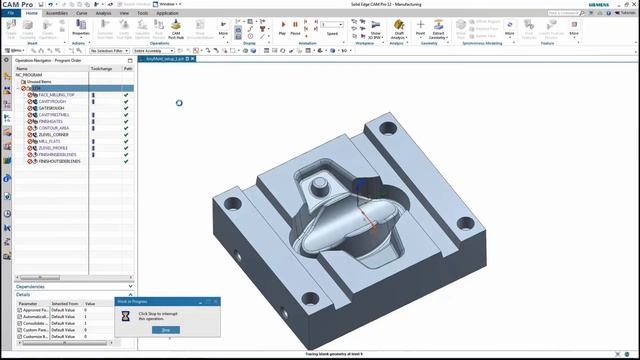Open Operations group More dropdown

pos(223,29)
